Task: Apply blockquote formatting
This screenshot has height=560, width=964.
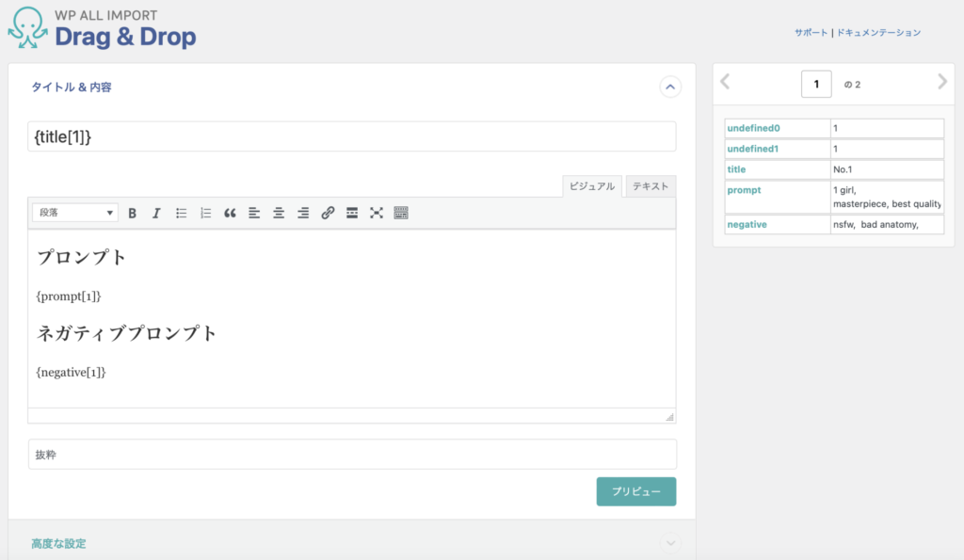Action: click(x=231, y=213)
